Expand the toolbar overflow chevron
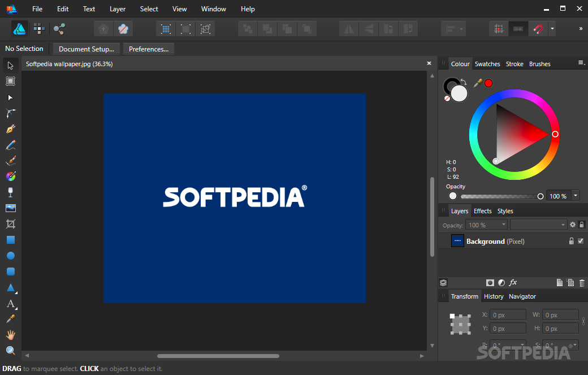 click(581, 28)
